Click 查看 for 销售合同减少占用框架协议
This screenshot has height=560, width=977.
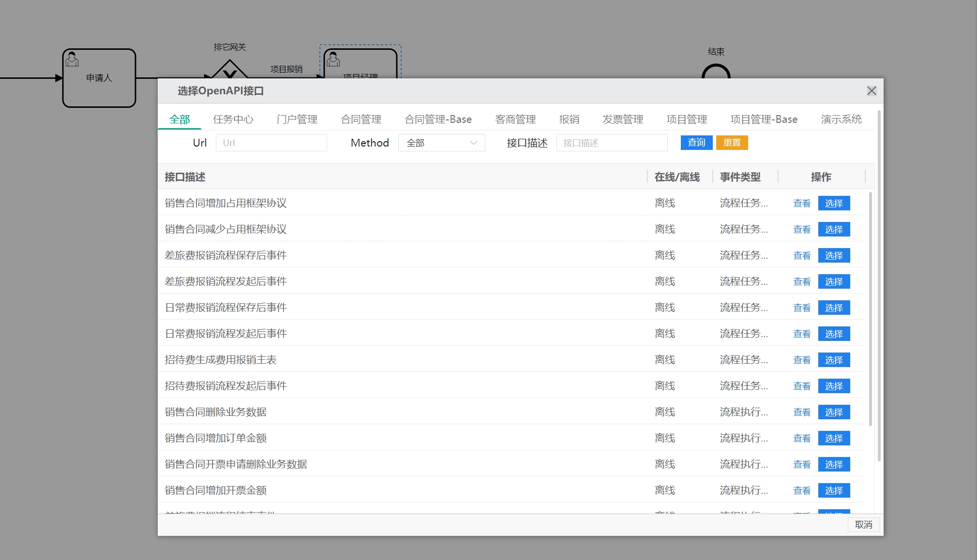[x=801, y=230]
